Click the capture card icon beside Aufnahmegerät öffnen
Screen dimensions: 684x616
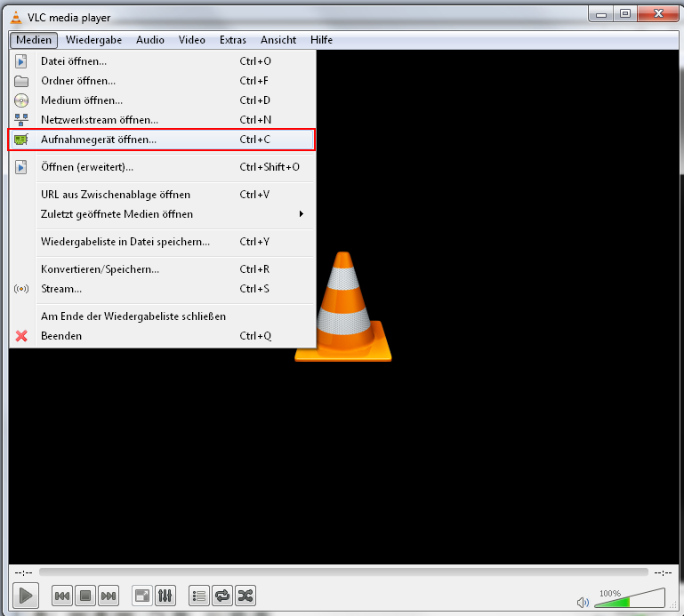(x=21, y=140)
